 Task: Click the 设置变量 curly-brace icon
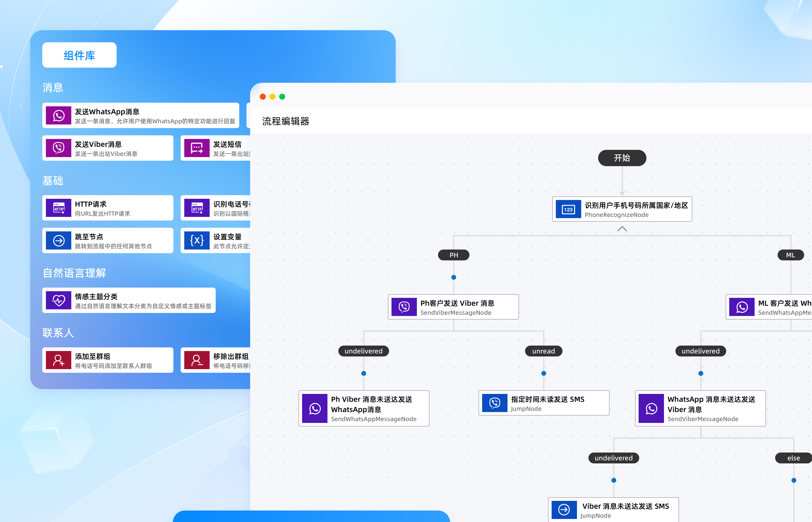(197, 241)
